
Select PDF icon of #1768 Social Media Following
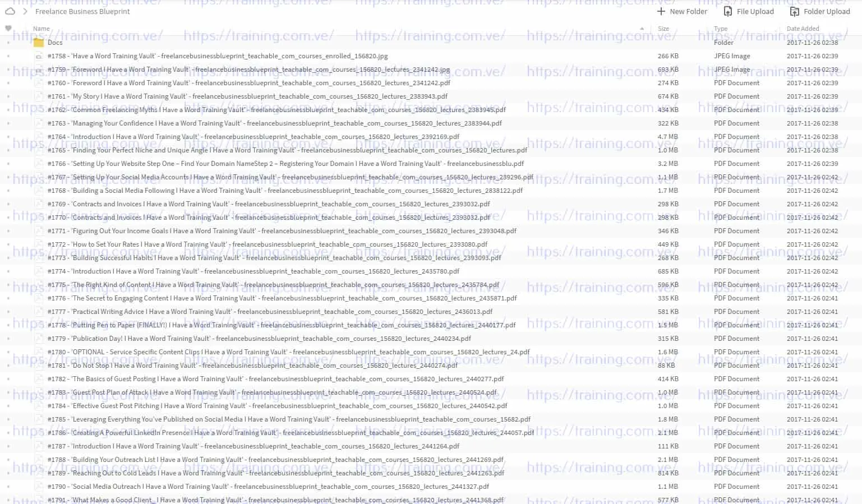point(39,191)
